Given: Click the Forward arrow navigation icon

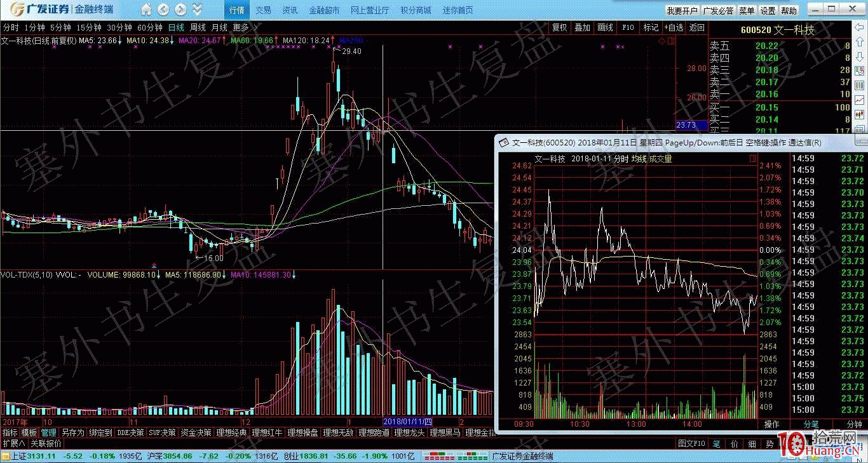Looking at the screenshot, I should [180, 10].
